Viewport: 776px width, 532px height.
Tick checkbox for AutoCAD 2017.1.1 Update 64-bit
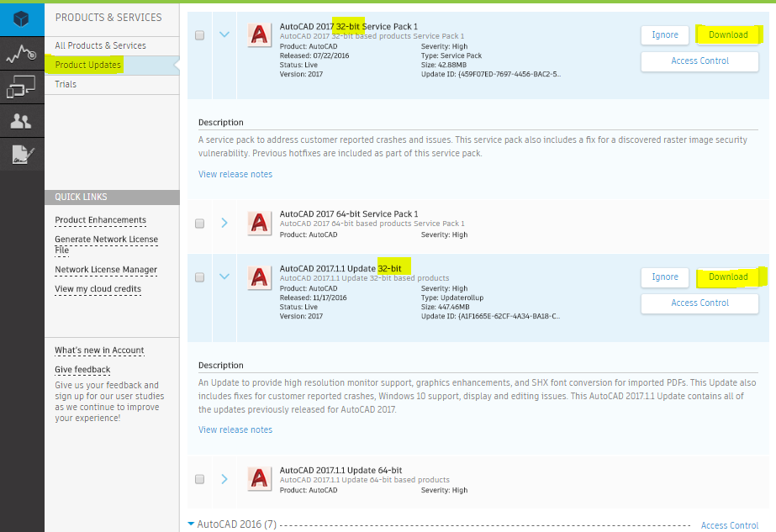pos(199,479)
